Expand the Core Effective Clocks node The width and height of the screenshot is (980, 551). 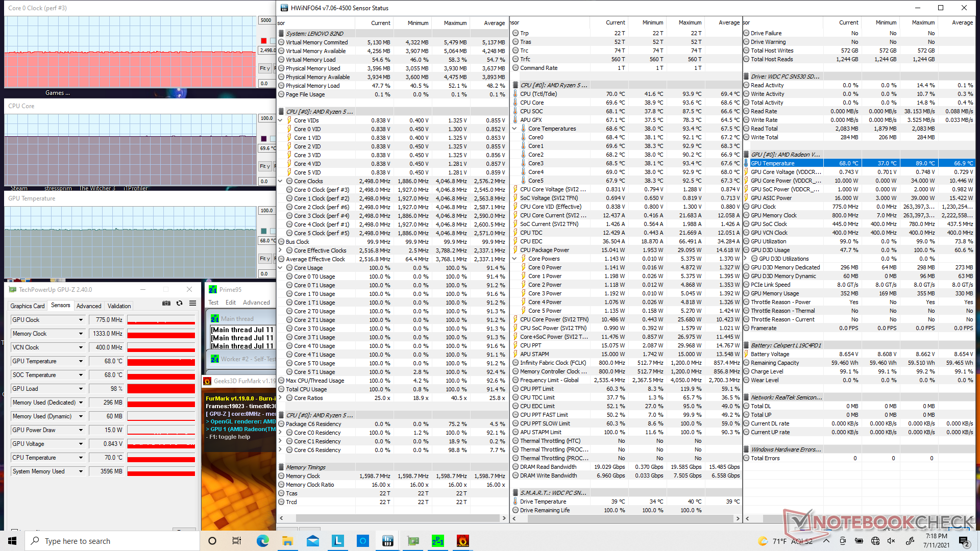(x=280, y=251)
